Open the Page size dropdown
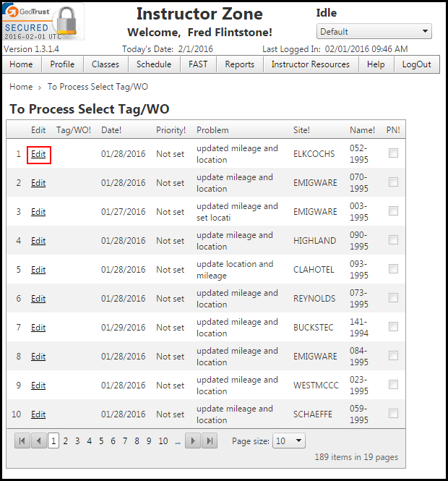448x481 pixels. pyautogui.click(x=288, y=440)
